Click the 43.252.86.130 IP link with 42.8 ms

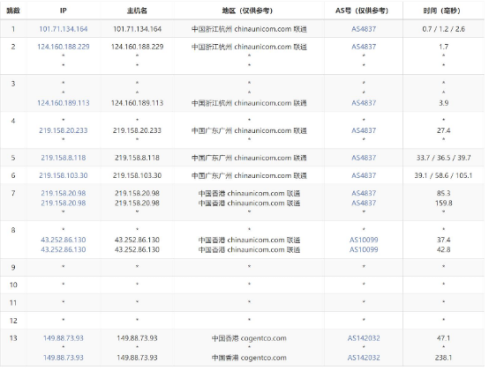point(63,249)
